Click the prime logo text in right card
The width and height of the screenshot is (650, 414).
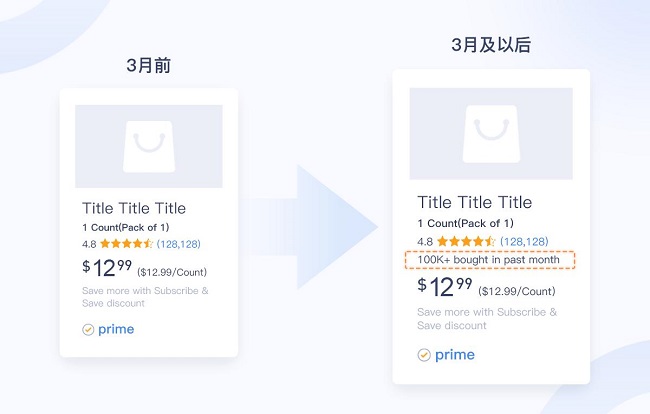click(x=455, y=354)
